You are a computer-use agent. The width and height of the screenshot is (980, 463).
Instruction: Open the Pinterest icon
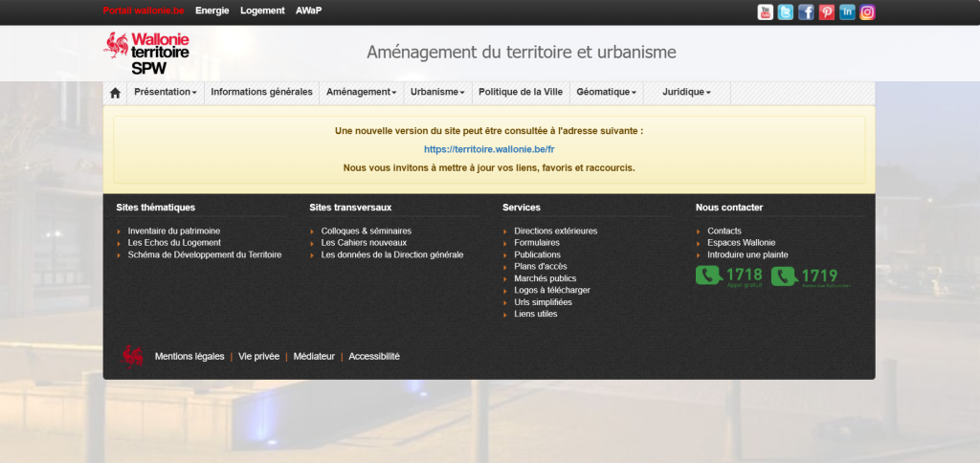827,12
